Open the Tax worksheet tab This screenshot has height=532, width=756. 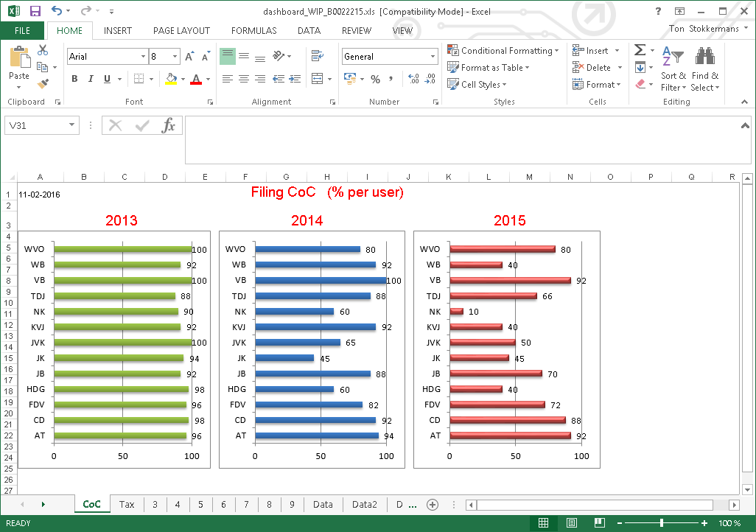tap(127, 504)
